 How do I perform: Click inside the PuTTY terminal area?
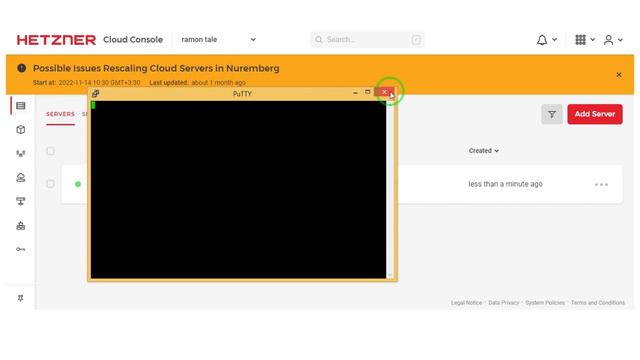[x=238, y=190]
